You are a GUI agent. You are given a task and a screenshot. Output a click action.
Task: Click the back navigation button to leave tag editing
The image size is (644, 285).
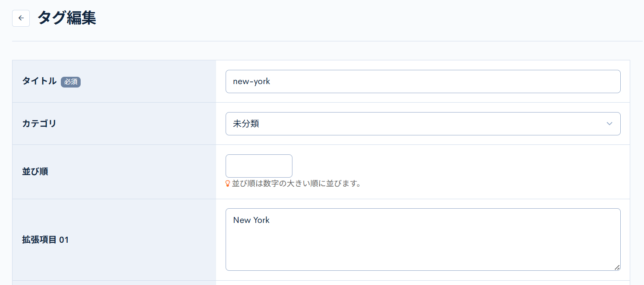click(21, 18)
